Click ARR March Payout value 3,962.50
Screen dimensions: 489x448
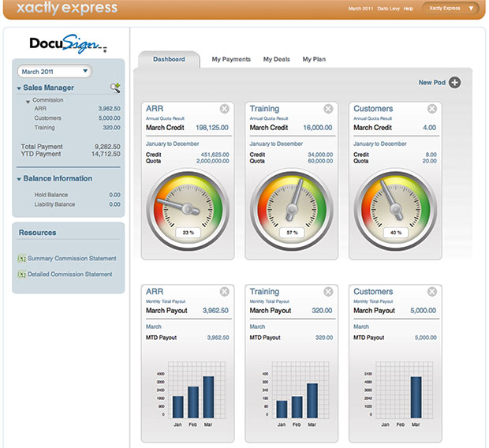click(x=215, y=311)
